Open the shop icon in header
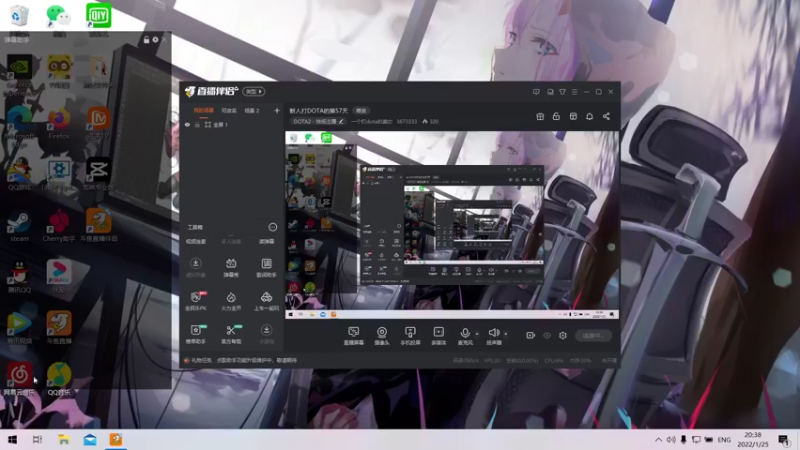Viewport: 800px width, 450px height. pyautogui.click(x=573, y=116)
